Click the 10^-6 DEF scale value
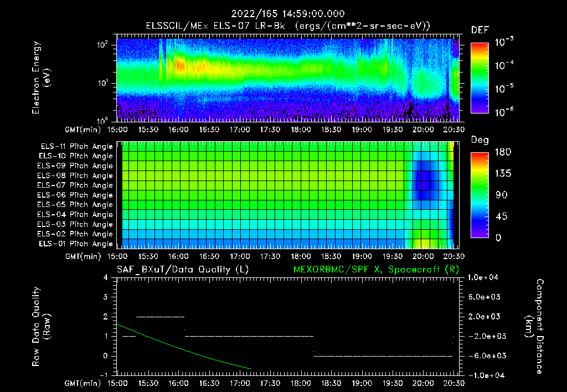 [504, 112]
